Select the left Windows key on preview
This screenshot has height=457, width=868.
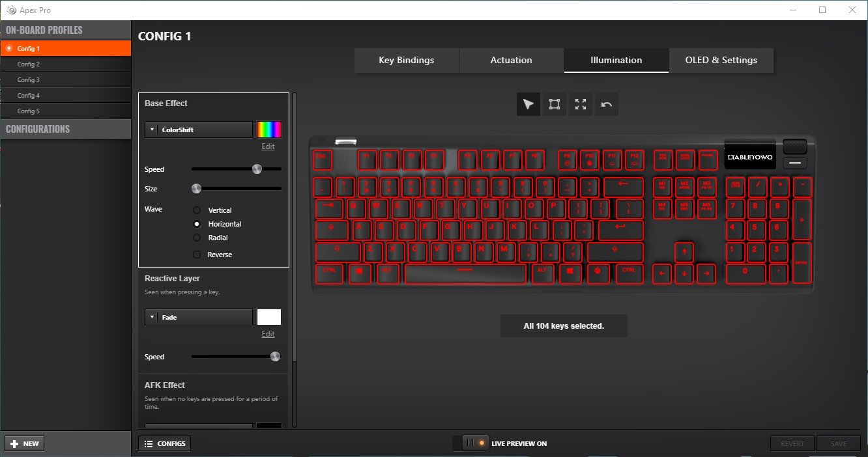(358, 274)
